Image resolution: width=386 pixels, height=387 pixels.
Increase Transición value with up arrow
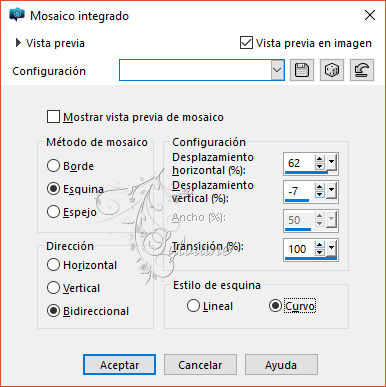320,245
